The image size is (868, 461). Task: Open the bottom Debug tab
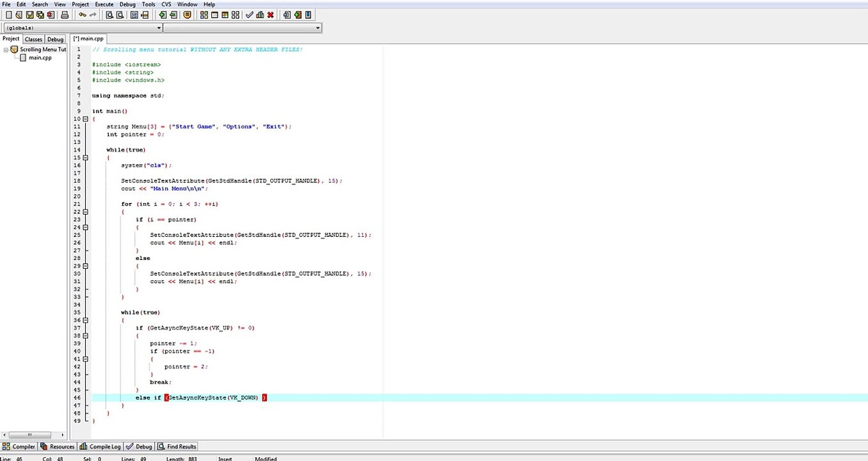[x=139, y=446]
